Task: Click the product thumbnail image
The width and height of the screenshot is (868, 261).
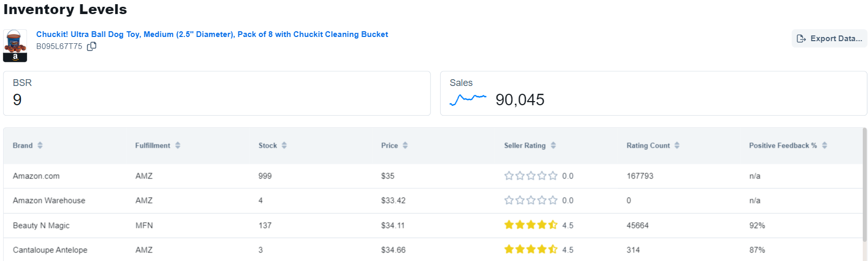Action: (x=15, y=46)
